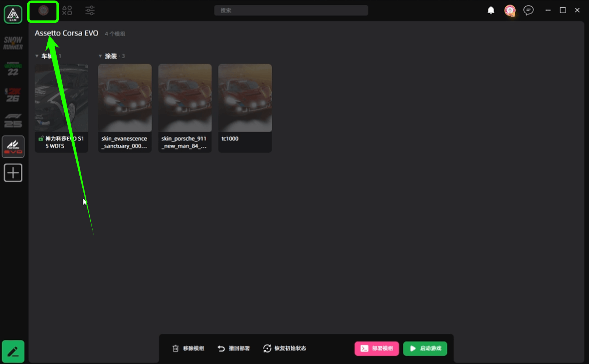Screen dimensions: 589x364
Task: Select Assetto Corsa EVO in the sidebar
Action: [13, 147]
